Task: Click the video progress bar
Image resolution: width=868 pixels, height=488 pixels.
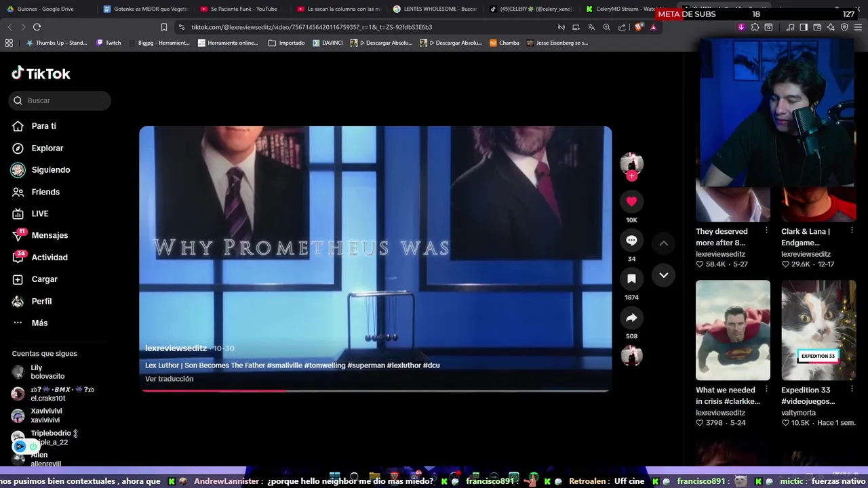Action: click(375, 390)
